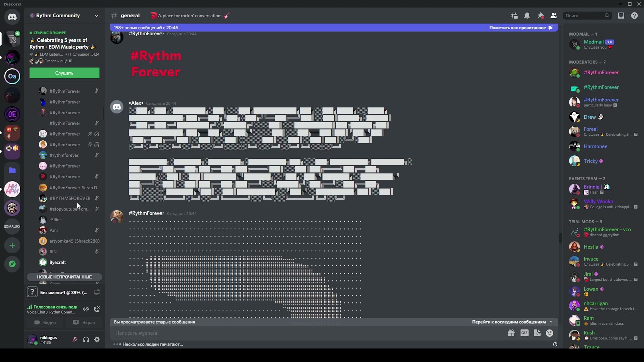
Task: Stream the Без имени-1 activity
Action: point(97,292)
